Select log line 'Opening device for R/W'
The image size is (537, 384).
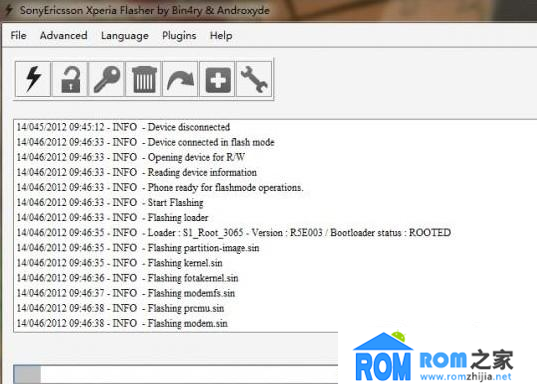click(x=131, y=157)
